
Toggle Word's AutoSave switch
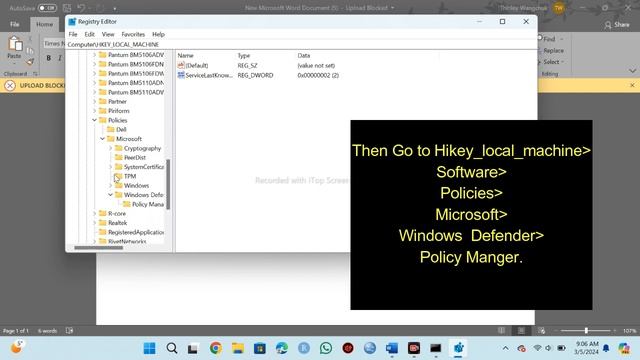click(x=47, y=8)
